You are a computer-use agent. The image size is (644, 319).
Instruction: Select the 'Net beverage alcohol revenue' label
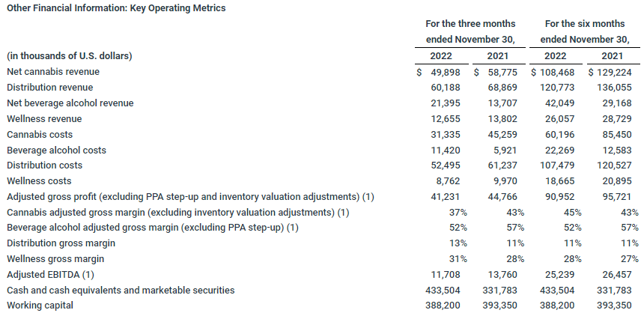click(70, 103)
